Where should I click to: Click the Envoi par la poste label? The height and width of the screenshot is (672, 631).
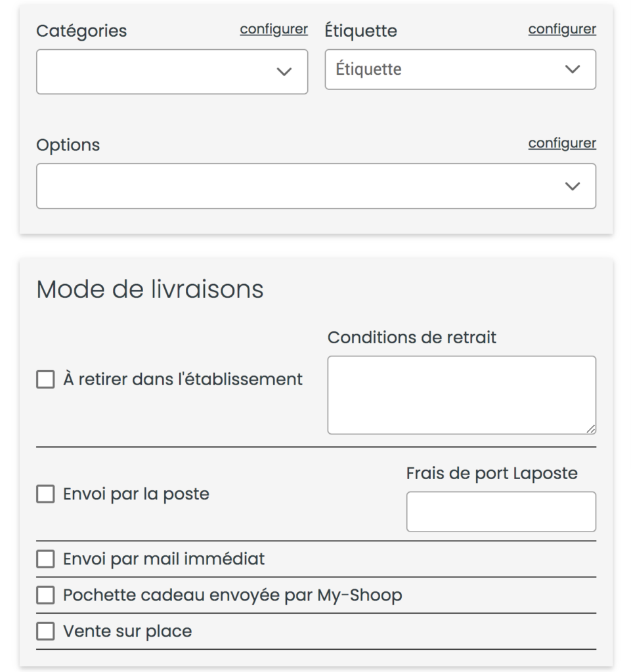coord(136,494)
